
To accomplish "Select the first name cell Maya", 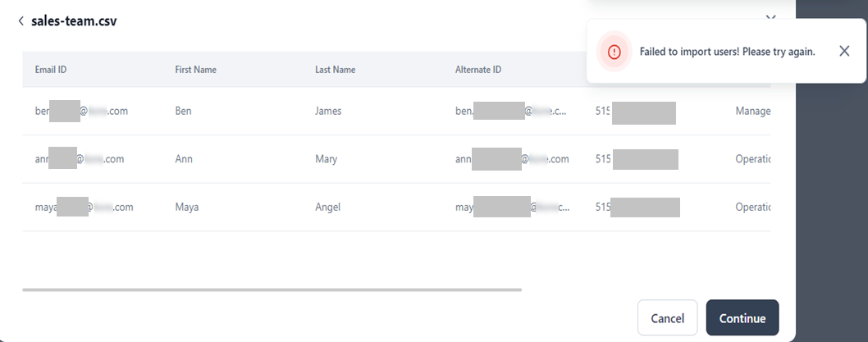I will 186,207.
